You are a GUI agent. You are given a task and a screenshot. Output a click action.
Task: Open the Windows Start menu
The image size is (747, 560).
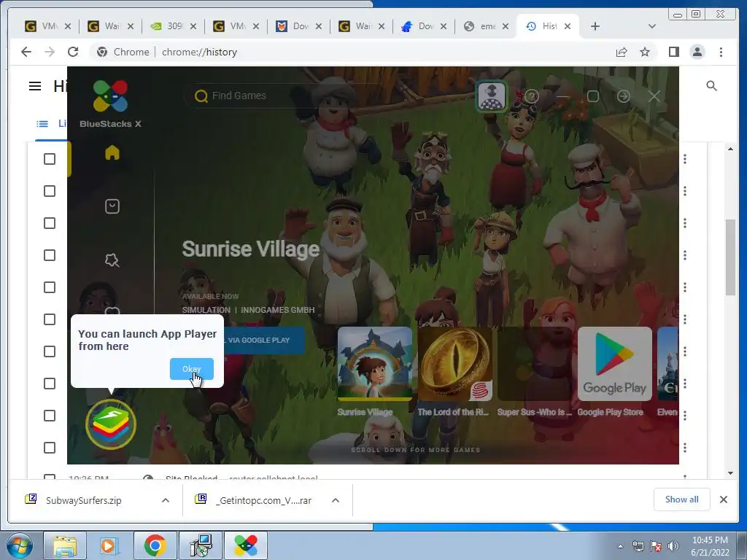tap(20, 545)
